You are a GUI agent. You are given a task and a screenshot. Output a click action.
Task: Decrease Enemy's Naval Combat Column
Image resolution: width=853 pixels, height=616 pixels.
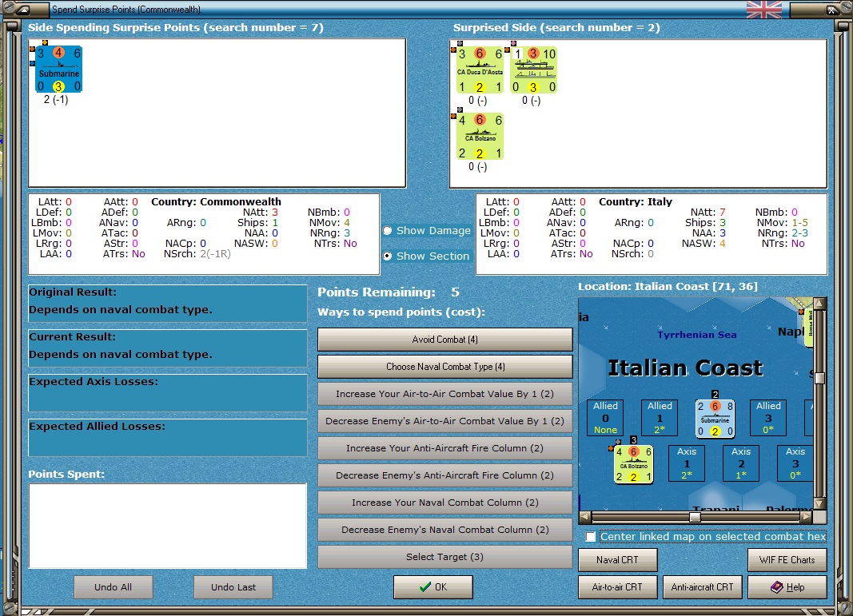[x=445, y=530]
